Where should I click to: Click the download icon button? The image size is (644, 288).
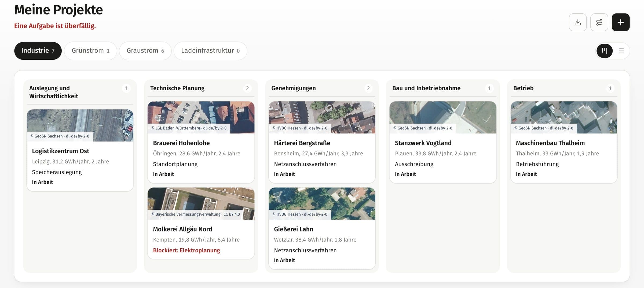(577, 22)
